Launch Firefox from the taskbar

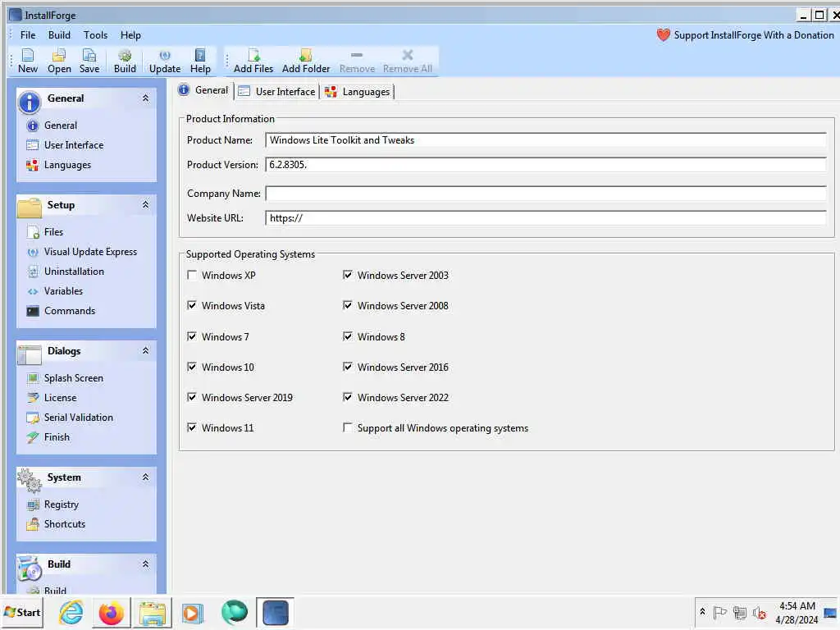(x=112, y=613)
